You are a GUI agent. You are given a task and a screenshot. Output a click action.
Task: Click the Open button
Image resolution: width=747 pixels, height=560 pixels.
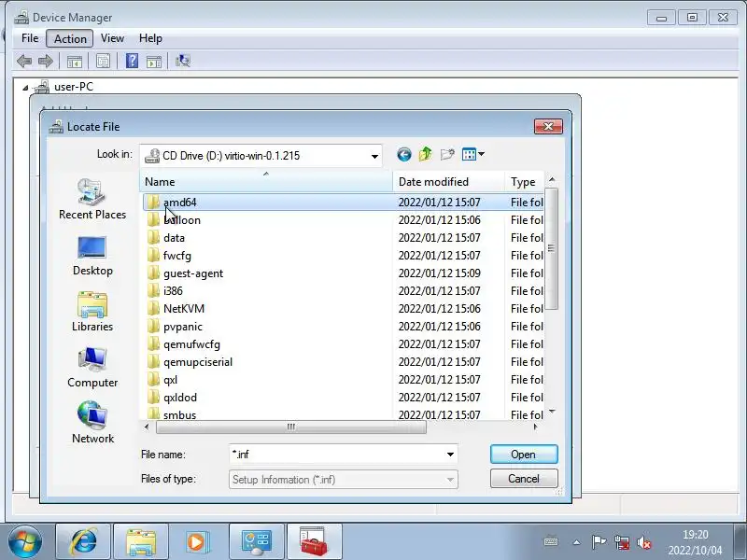[x=524, y=455]
